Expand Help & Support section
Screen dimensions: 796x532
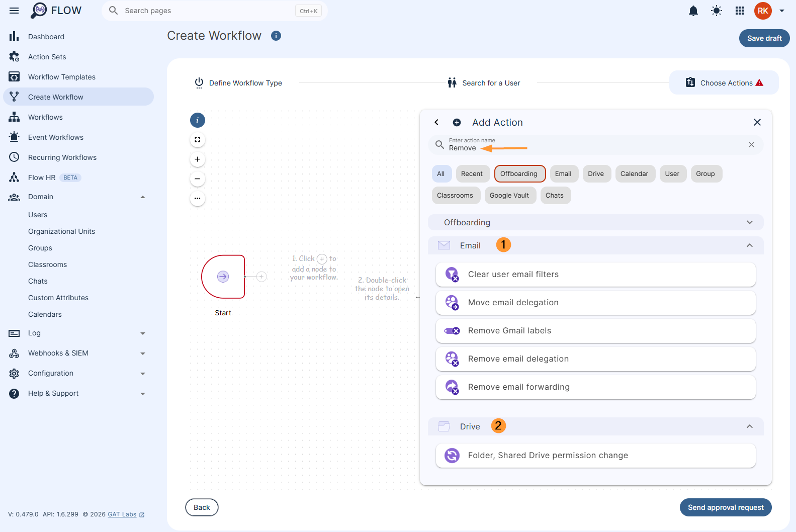(78, 393)
